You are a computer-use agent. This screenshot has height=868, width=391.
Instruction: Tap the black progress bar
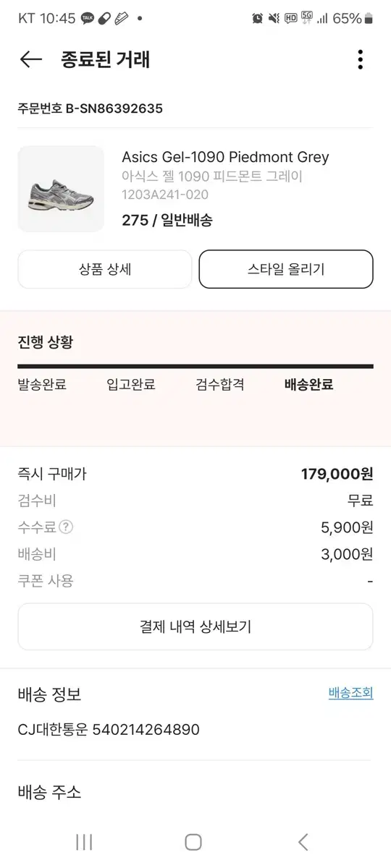[195, 367]
